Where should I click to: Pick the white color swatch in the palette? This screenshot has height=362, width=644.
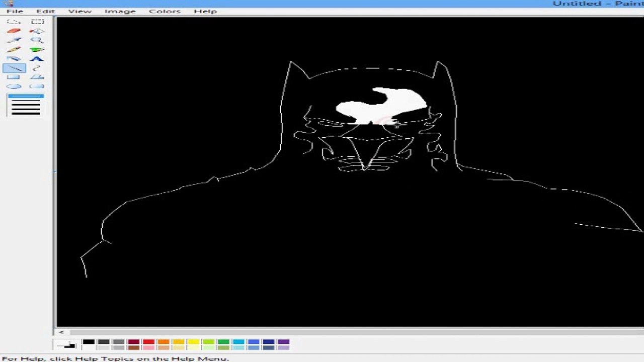click(x=89, y=347)
